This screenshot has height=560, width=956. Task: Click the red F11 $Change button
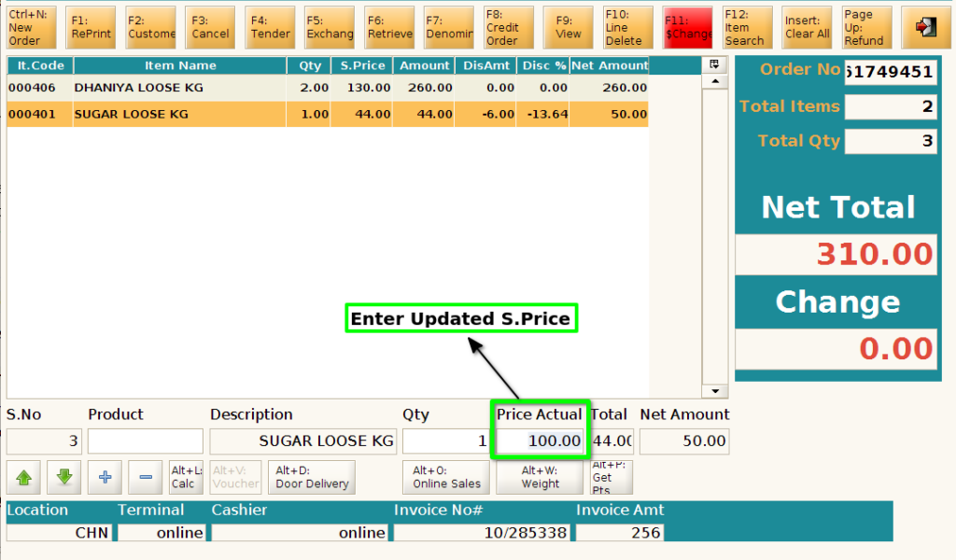pos(687,27)
